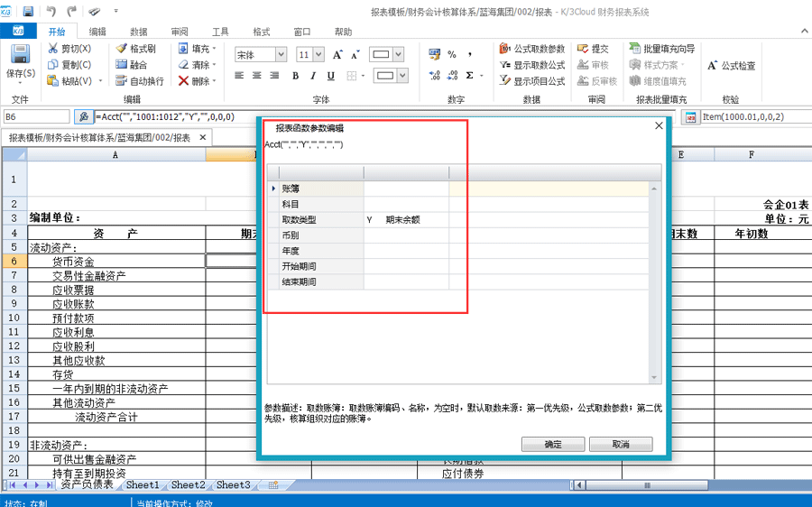Open the quick access toolbar customize arrow
This screenshot has width=812, height=507.
click(116, 11)
